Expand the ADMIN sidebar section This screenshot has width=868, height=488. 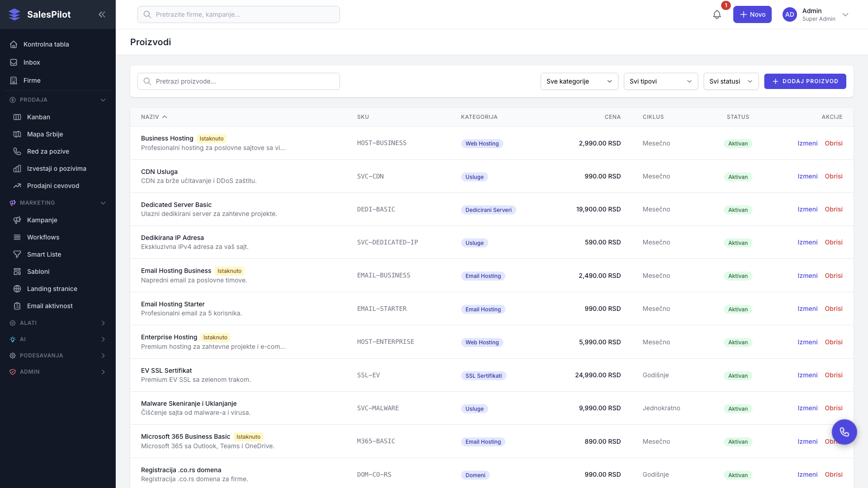click(x=103, y=372)
